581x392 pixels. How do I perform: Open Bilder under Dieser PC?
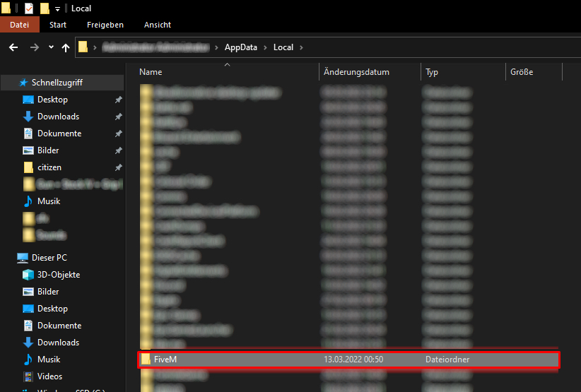pos(48,292)
